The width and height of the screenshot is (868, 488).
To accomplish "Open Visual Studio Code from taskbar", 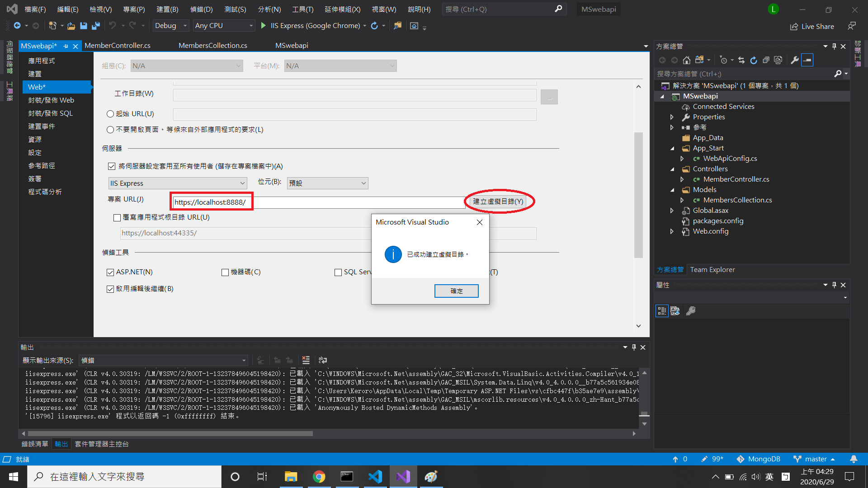I will click(375, 477).
